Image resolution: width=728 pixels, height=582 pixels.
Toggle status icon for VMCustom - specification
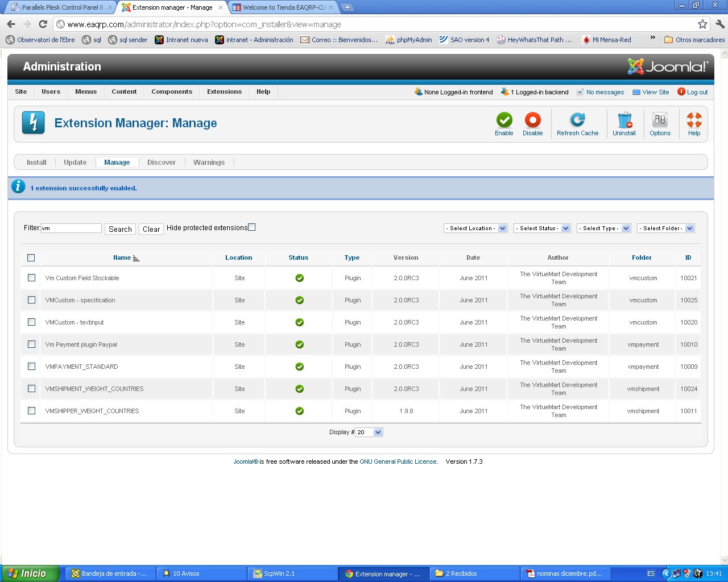(299, 300)
